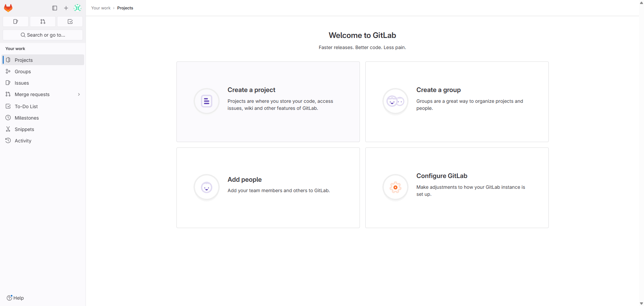The image size is (644, 306).
Task: Select Groups in the sidebar
Action: [22, 72]
